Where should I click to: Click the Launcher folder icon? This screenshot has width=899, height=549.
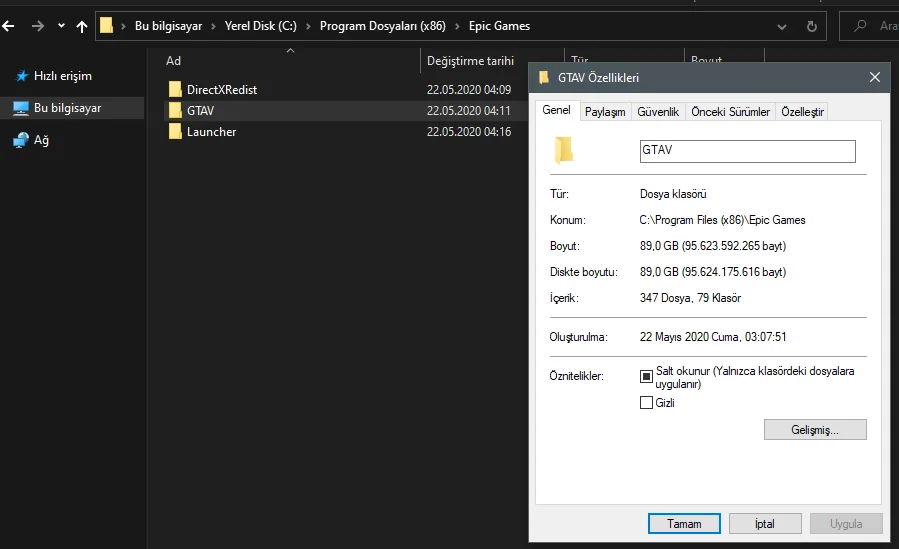point(175,132)
